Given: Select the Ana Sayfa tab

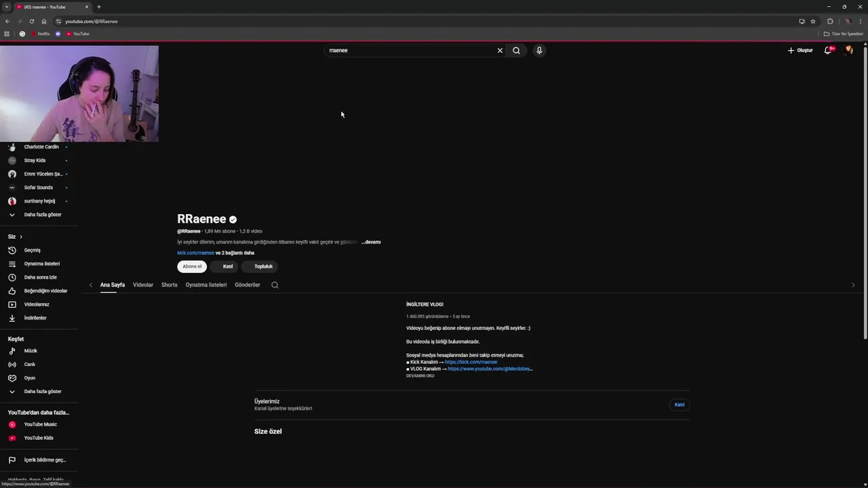Looking at the screenshot, I should coord(113,285).
